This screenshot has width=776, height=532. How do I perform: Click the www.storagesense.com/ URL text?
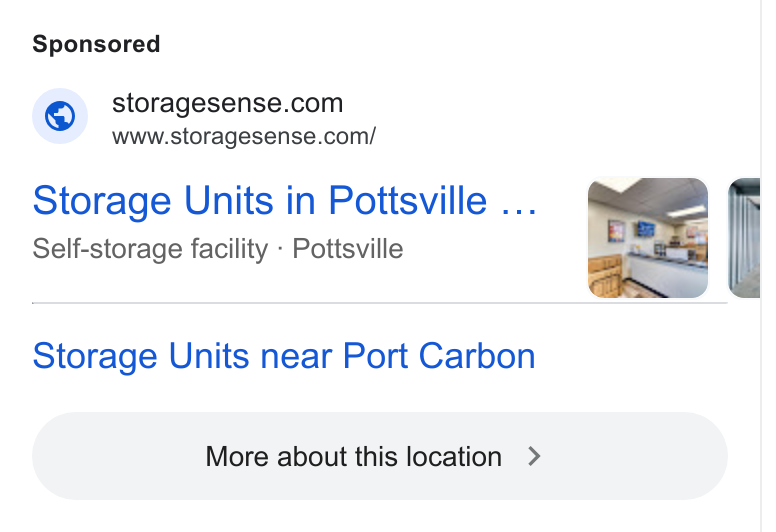point(244,137)
